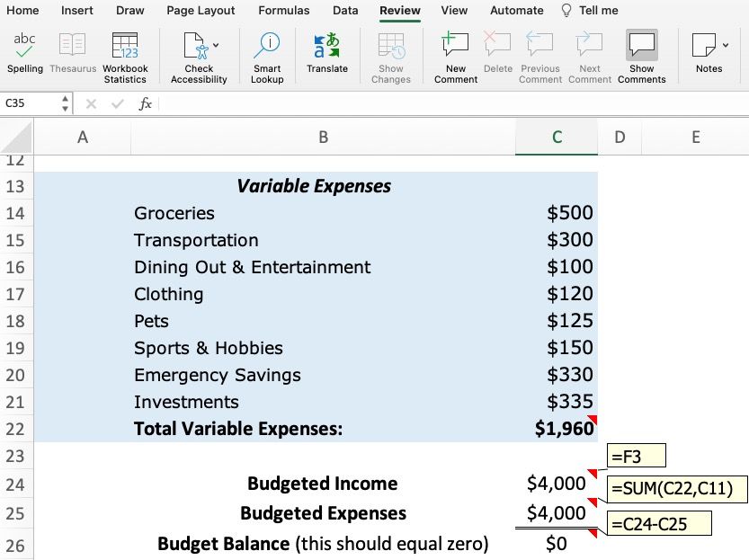Viewport: 749px width, 560px height.
Task: Go to Next Comment
Action: pyautogui.click(x=590, y=58)
